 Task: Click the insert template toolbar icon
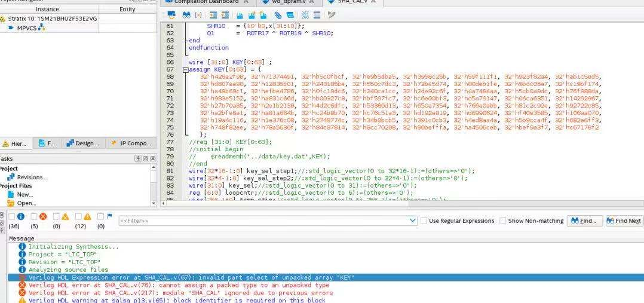point(290,15)
